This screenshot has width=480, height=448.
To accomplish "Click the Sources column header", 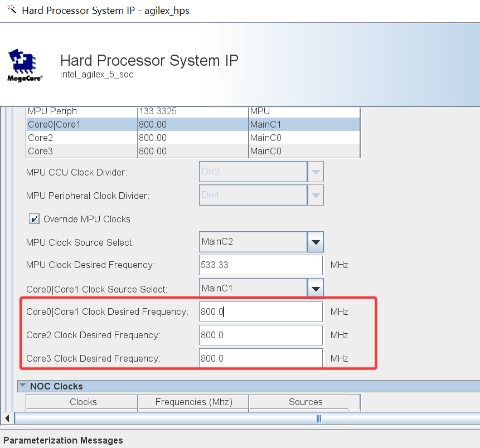I will (x=305, y=402).
